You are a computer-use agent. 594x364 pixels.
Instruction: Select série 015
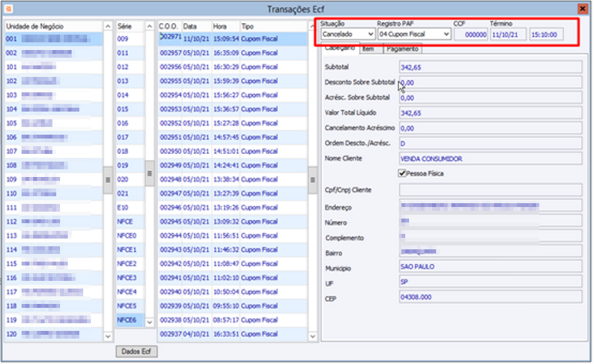point(130,109)
